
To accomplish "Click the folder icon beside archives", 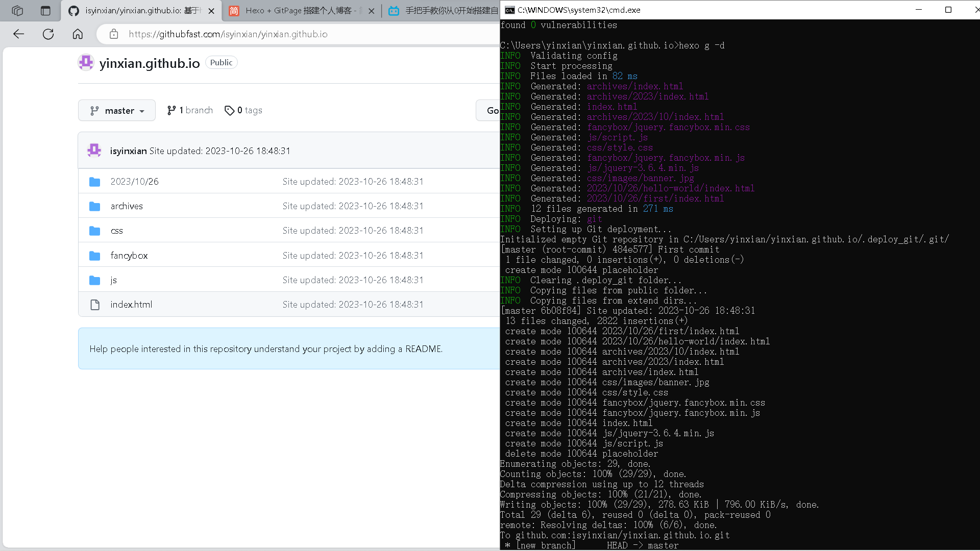I will 95,206.
